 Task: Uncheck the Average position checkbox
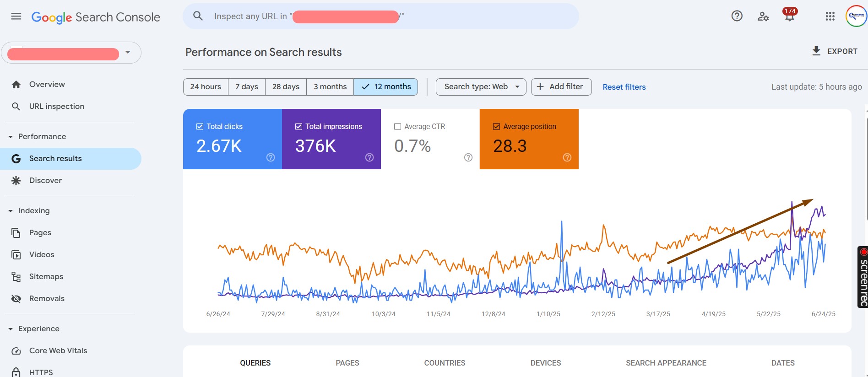[496, 127]
